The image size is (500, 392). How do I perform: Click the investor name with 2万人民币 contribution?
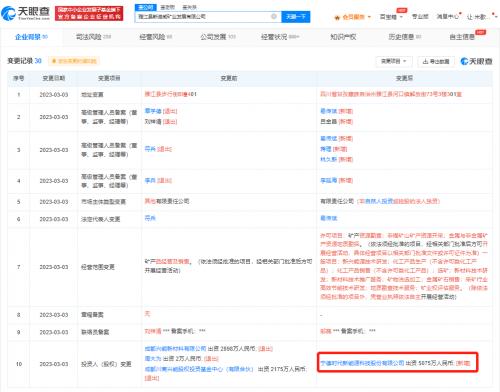153,359
